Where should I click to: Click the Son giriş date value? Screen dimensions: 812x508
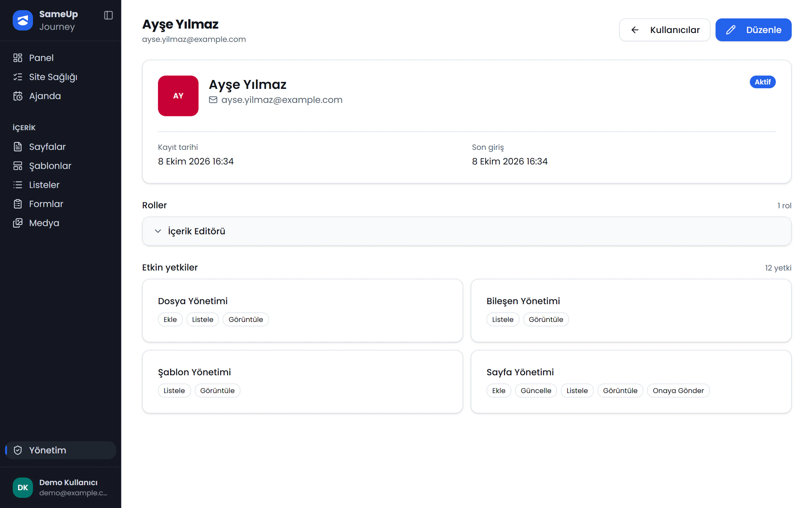point(510,162)
